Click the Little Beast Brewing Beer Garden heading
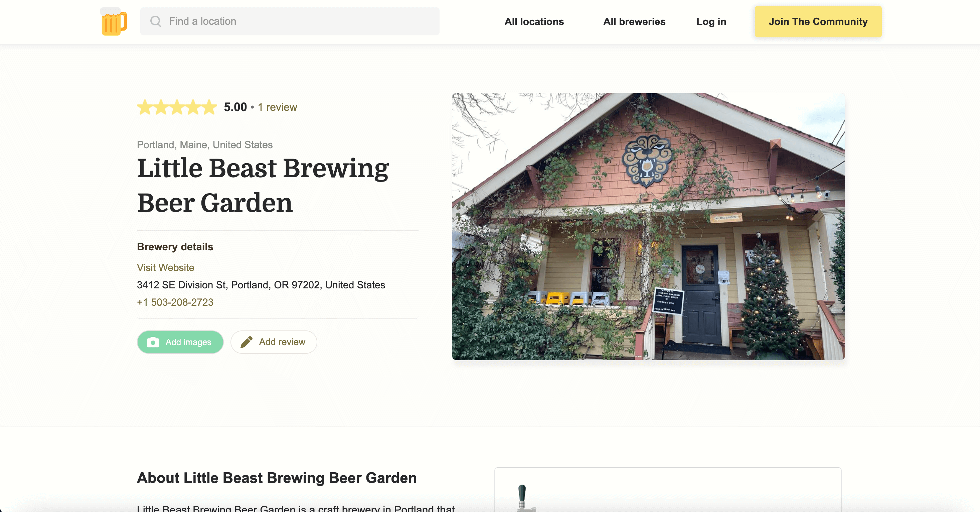Viewport: 980px width, 512px height. point(263,185)
